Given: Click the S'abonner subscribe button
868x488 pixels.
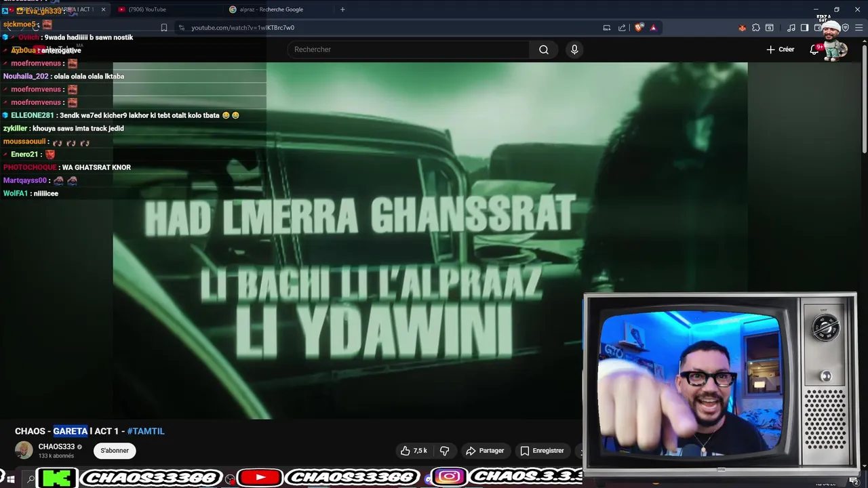Looking at the screenshot, I should (115, 451).
